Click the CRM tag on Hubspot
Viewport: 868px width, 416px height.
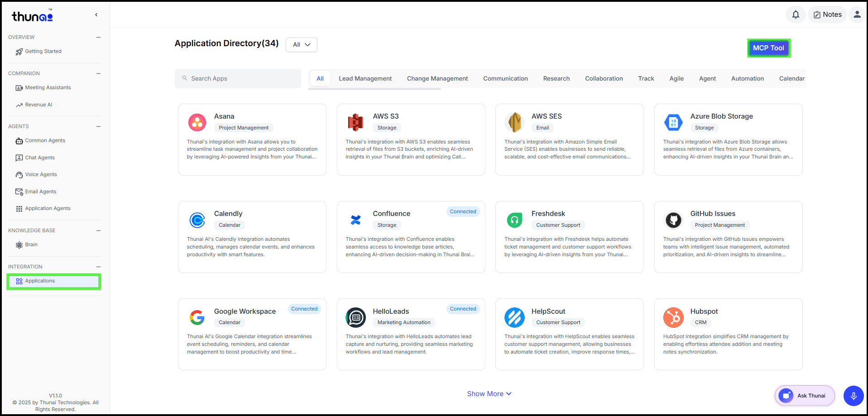[701, 323]
